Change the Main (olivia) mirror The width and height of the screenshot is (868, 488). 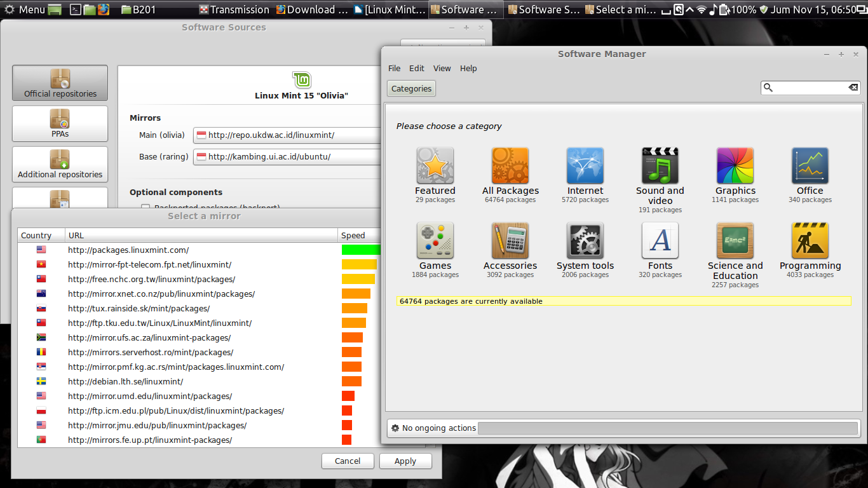pos(287,135)
